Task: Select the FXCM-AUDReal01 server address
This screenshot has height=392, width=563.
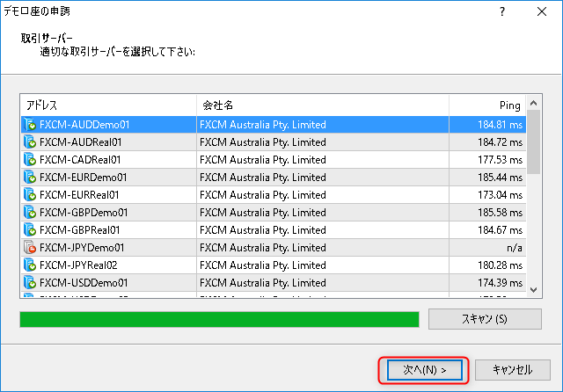Action: pos(81,142)
